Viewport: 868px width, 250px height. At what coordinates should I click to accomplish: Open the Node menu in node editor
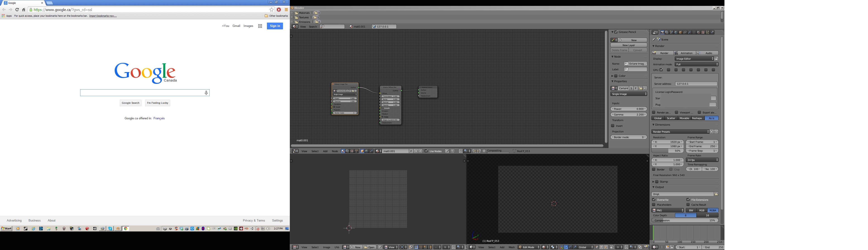pyautogui.click(x=335, y=151)
